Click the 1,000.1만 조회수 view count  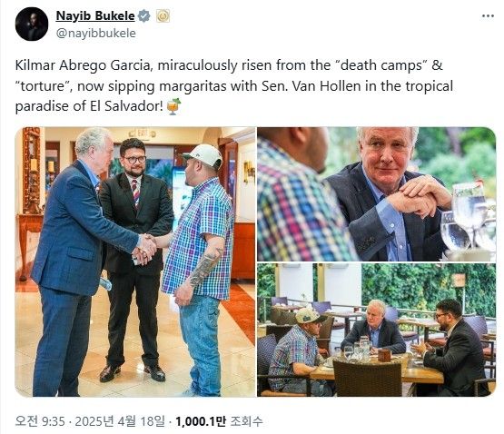coord(219,421)
